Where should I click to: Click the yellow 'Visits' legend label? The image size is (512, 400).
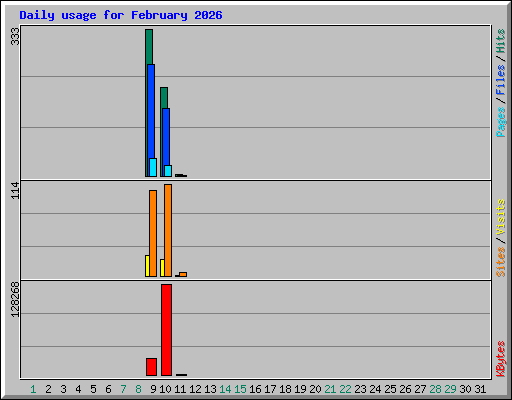[501, 217]
